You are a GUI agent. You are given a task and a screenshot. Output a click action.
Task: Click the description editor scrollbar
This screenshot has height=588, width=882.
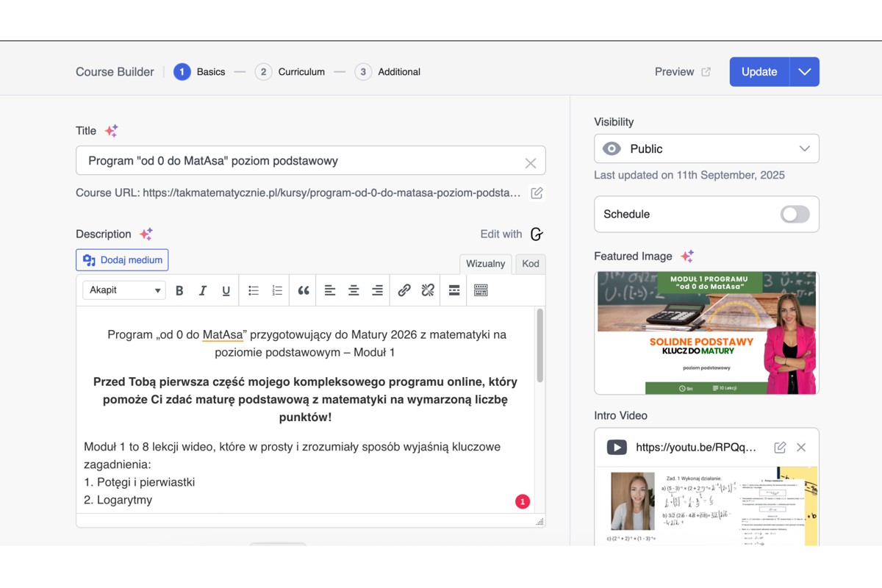pyautogui.click(x=540, y=345)
